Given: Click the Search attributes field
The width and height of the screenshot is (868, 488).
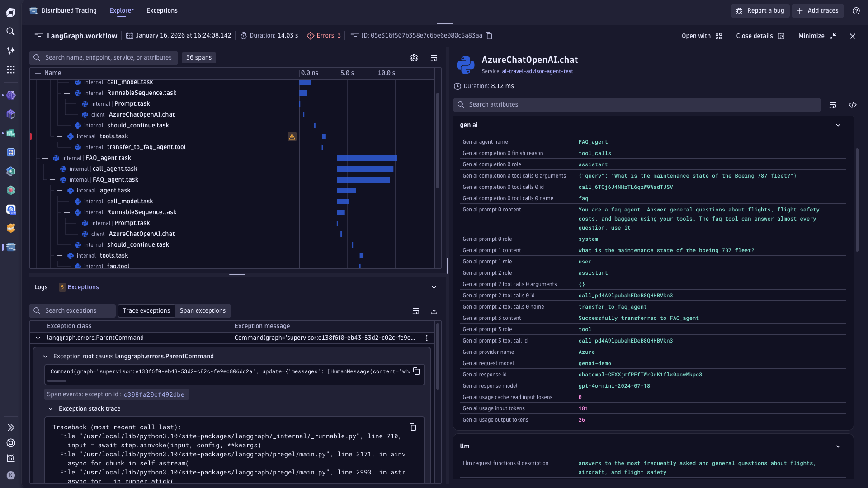Looking at the screenshot, I should click(637, 105).
